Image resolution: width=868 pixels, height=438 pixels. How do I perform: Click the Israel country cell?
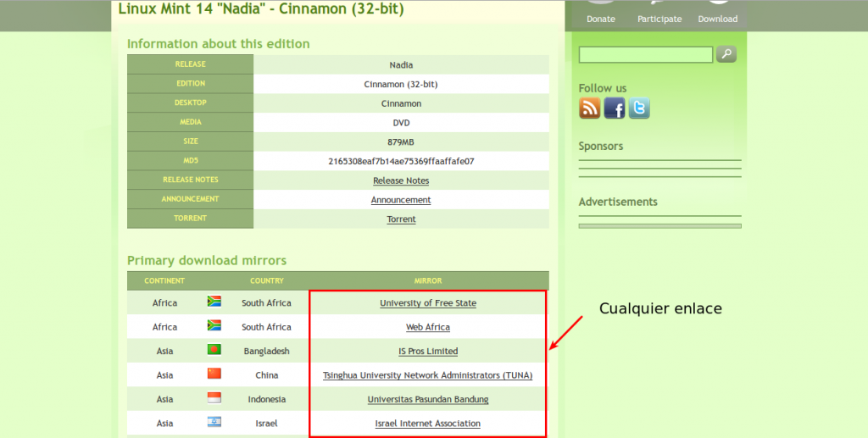[x=266, y=423]
